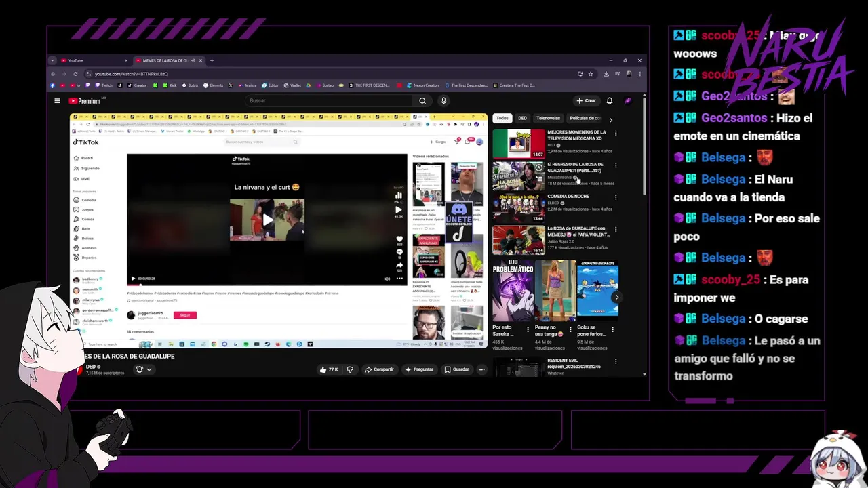Screen dimensions: 868x488
Task: Click the Preguntar button
Action: (x=419, y=369)
